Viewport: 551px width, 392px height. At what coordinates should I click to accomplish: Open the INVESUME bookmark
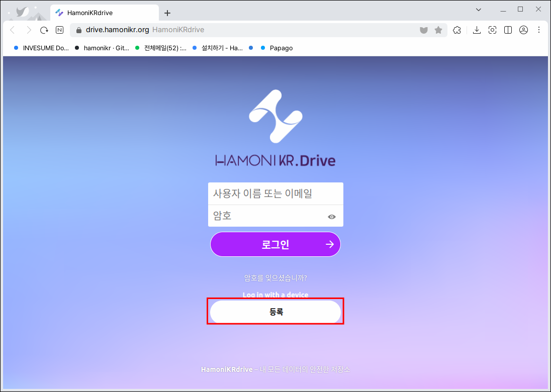click(x=45, y=48)
